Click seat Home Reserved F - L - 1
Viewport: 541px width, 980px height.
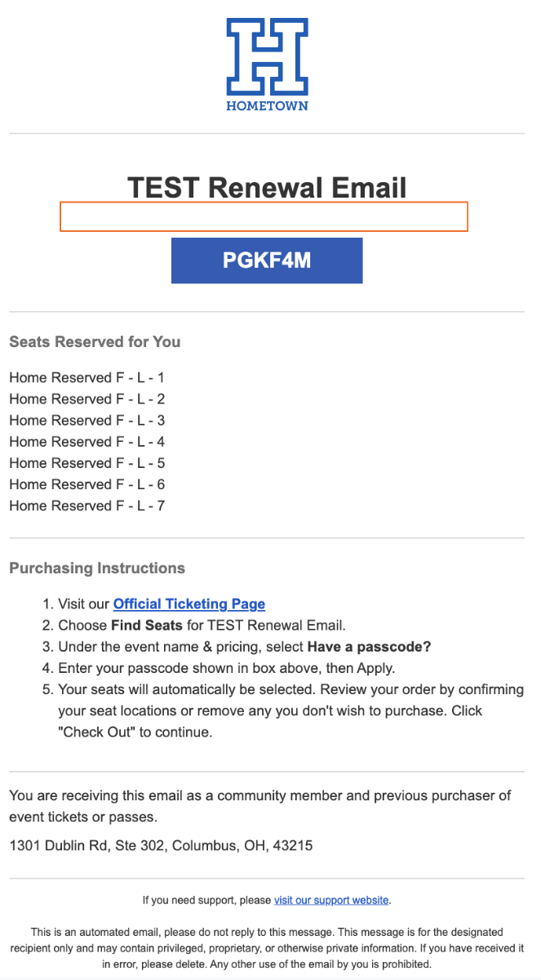click(x=87, y=378)
